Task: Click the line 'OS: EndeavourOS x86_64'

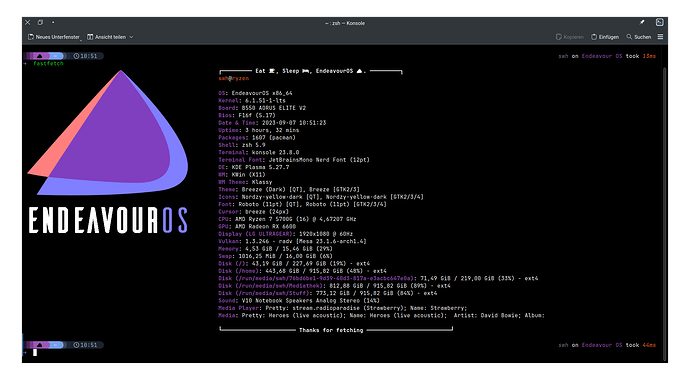Action: click(x=255, y=93)
